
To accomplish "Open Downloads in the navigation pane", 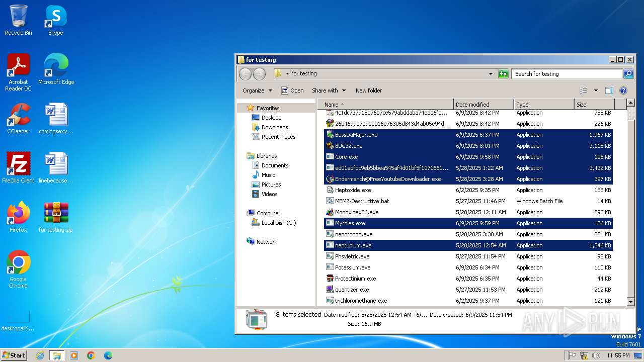I will (x=275, y=127).
